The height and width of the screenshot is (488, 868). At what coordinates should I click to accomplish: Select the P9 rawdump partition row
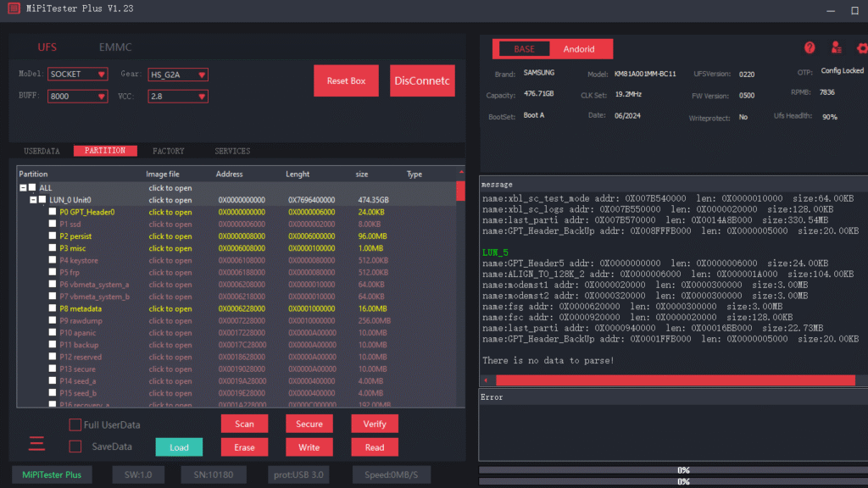click(x=236, y=321)
